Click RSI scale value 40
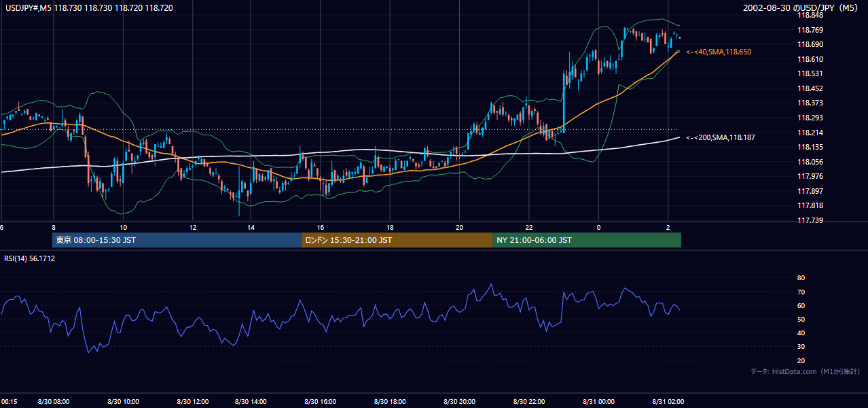Screen dimensions: 868x408 [801, 333]
